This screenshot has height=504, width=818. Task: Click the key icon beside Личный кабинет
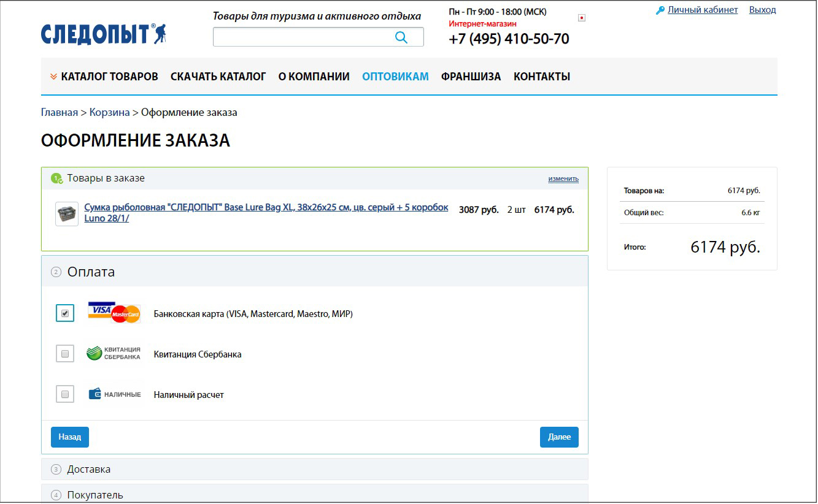(660, 10)
